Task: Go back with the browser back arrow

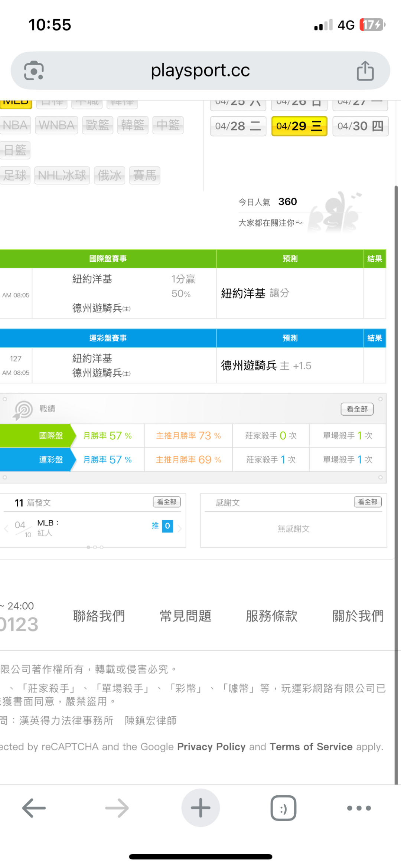Action: pyautogui.click(x=34, y=808)
